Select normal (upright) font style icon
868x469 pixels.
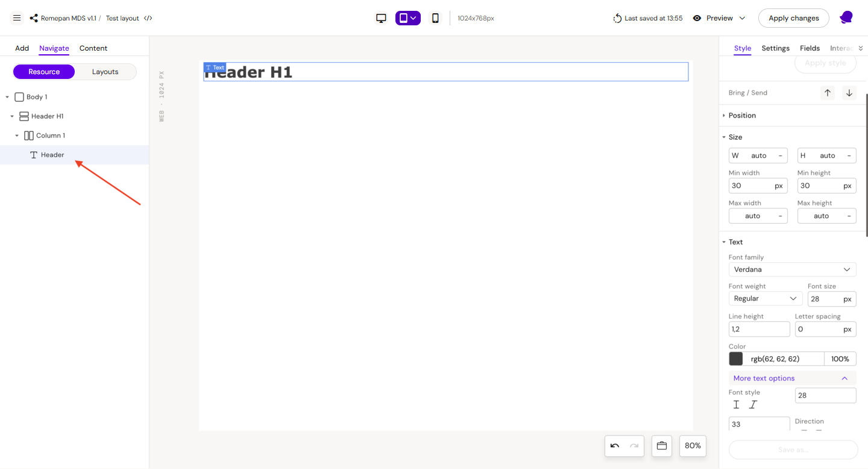[x=736, y=405]
